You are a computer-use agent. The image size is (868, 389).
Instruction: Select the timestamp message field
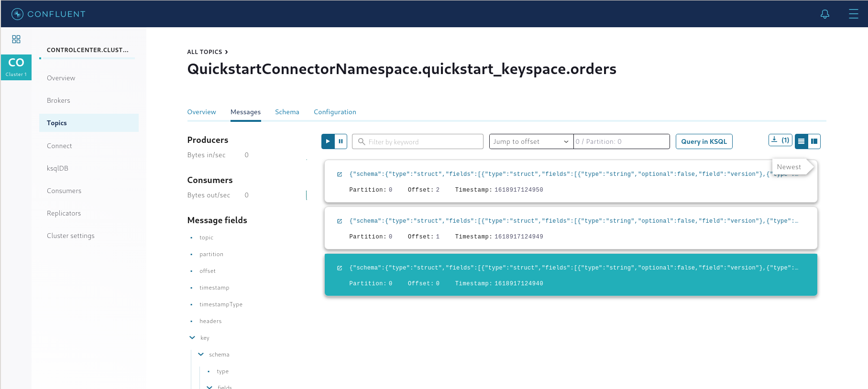click(214, 288)
